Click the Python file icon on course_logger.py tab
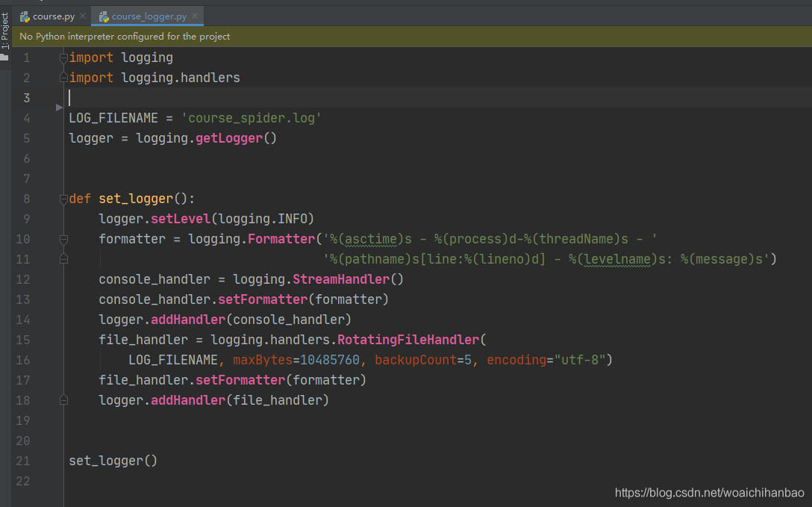 pyautogui.click(x=104, y=17)
